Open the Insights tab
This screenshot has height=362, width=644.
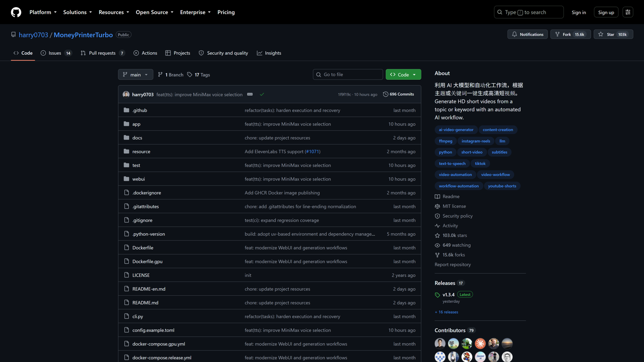269,53
